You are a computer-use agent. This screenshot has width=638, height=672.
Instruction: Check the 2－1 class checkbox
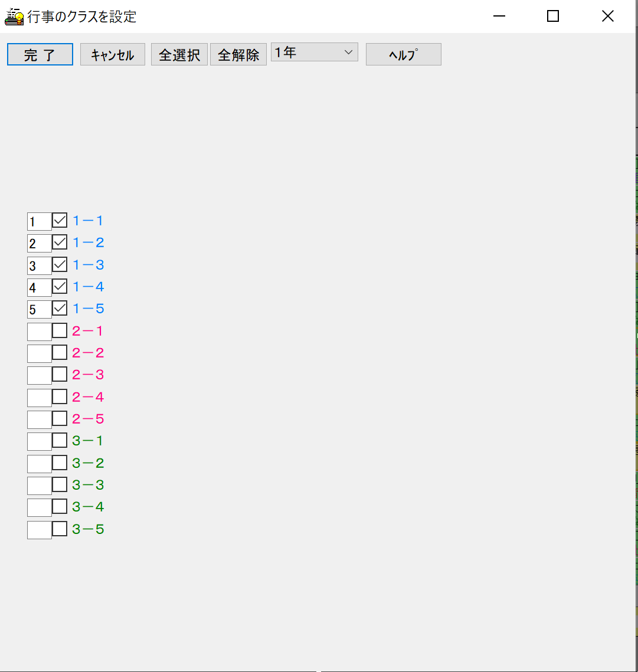tap(60, 330)
